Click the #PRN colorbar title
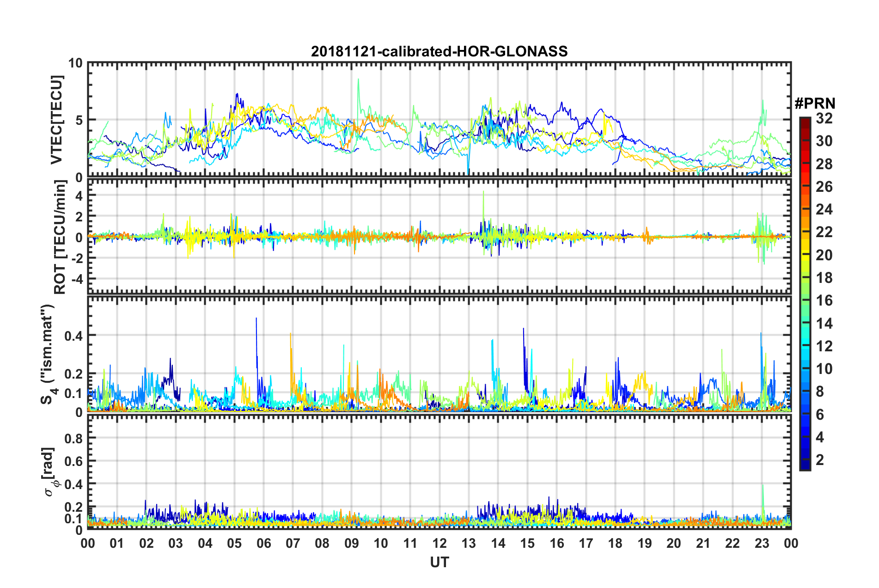Screen dimensions: 879x588 click(815, 103)
